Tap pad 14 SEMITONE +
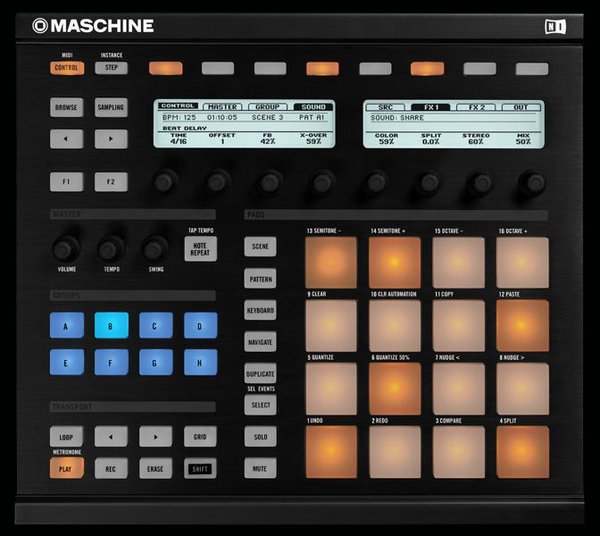 coord(395,262)
